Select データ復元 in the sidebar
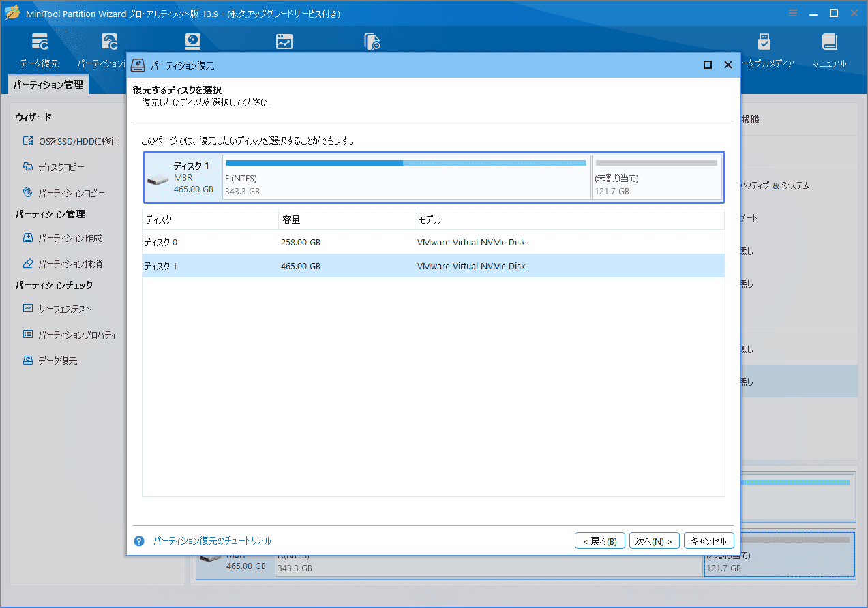The width and height of the screenshot is (868, 608). [58, 361]
